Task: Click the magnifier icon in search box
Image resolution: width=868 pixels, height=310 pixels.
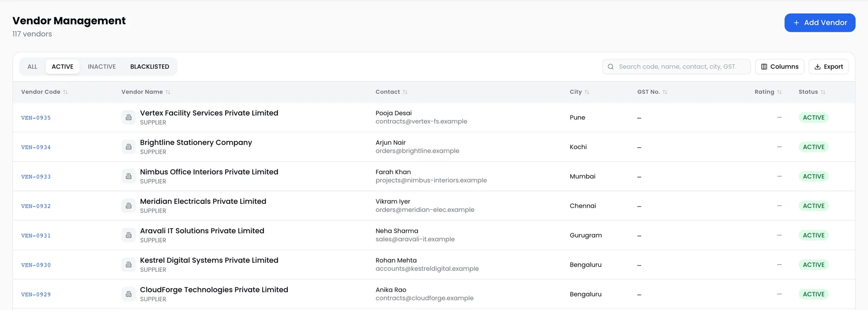Action: [610, 67]
